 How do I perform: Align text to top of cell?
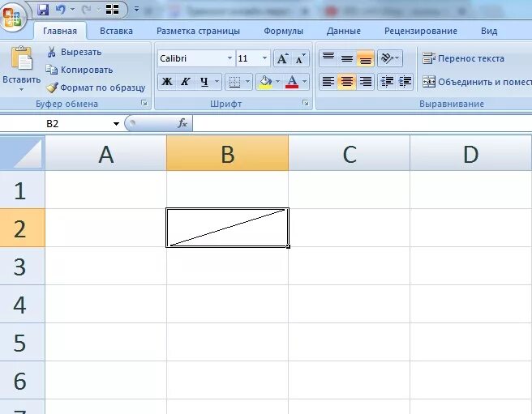(x=328, y=58)
